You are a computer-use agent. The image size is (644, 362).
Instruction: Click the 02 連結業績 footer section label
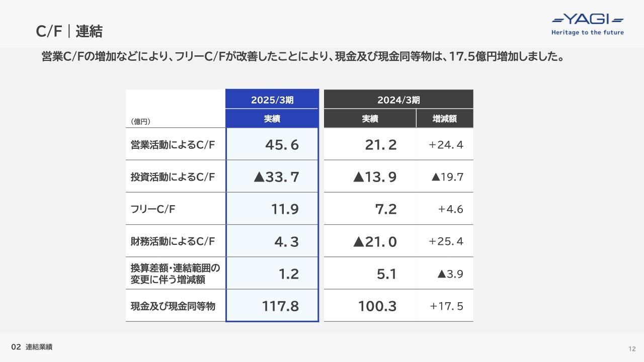pyautogui.click(x=32, y=347)
